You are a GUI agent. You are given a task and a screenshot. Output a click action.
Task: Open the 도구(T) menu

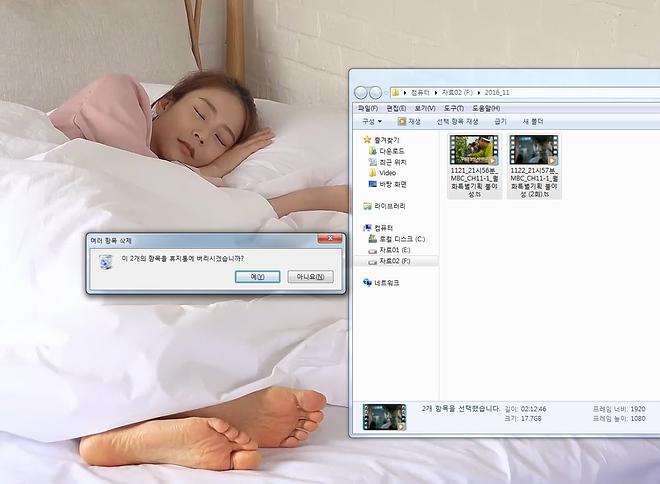click(x=454, y=108)
